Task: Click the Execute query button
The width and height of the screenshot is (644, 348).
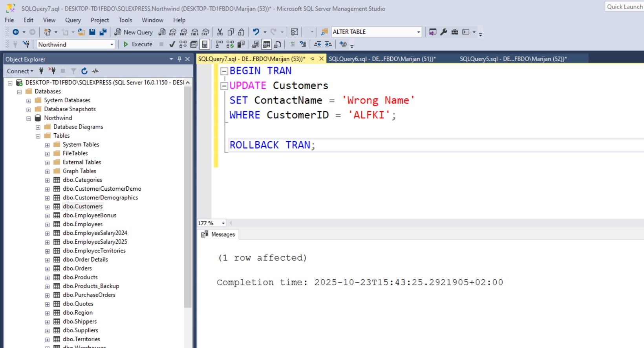Action: coord(138,44)
